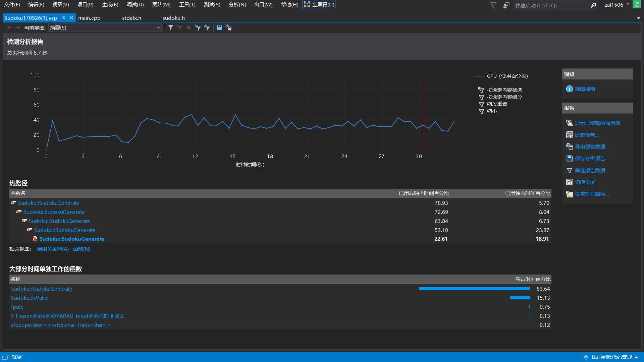The image size is (644, 362).
Task: Click the export report data toolbar icon
Action: click(228, 28)
